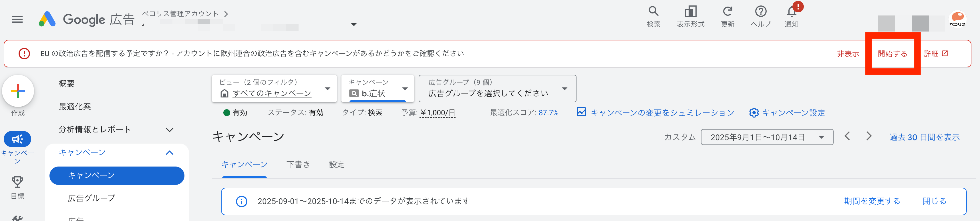Open the 通知 notifications bell
980x221 pixels.
pyautogui.click(x=792, y=12)
